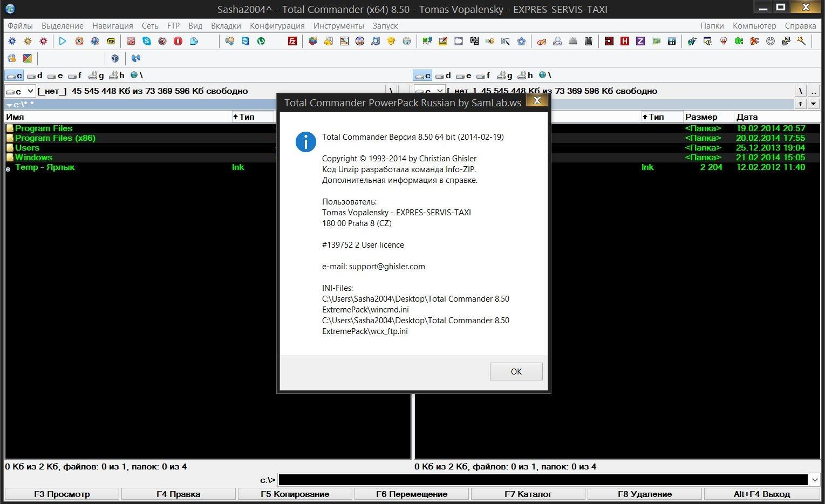The height and width of the screenshot is (504, 825).
Task: Select drive g in left panel
Action: point(97,76)
